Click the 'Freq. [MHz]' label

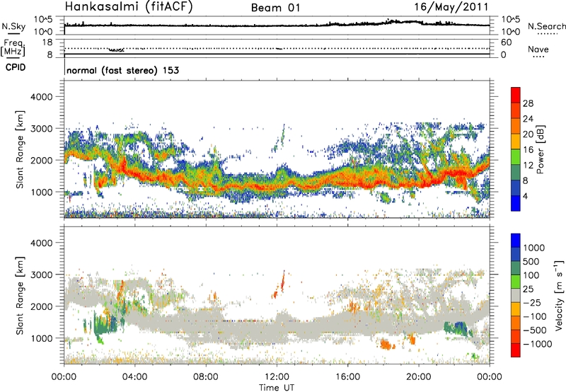[13, 47]
